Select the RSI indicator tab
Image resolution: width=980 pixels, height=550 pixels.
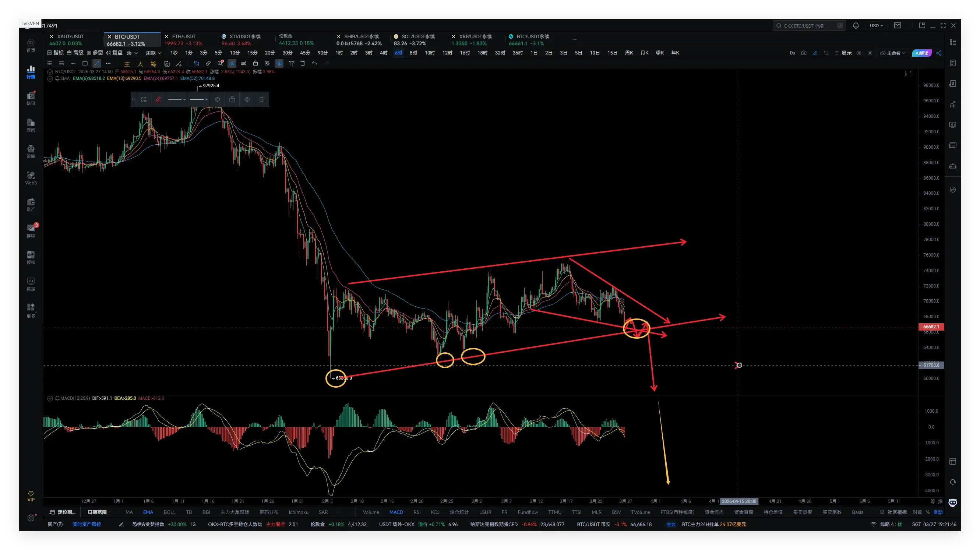pyautogui.click(x=417, y=512)
